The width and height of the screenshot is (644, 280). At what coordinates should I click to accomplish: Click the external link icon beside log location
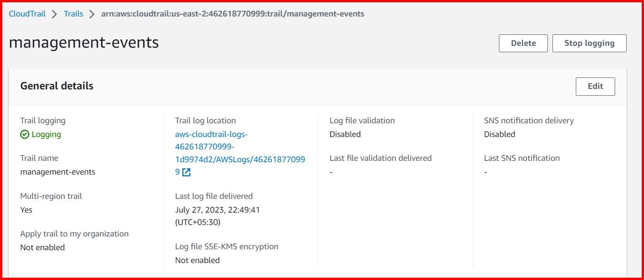point(185,173)
